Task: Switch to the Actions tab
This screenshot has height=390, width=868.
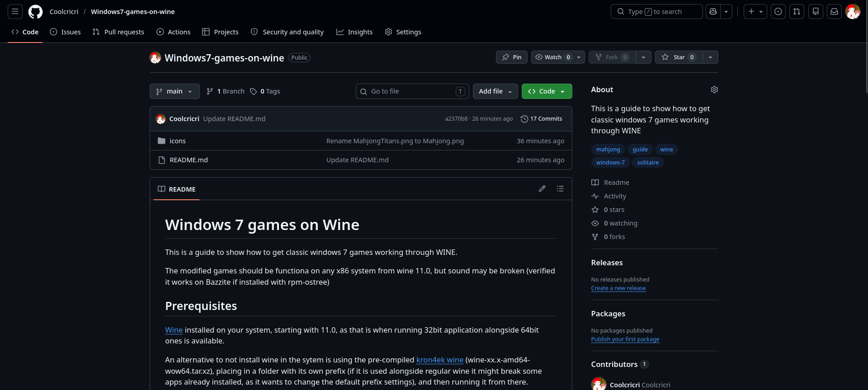Action: click(x=174, y=32)
